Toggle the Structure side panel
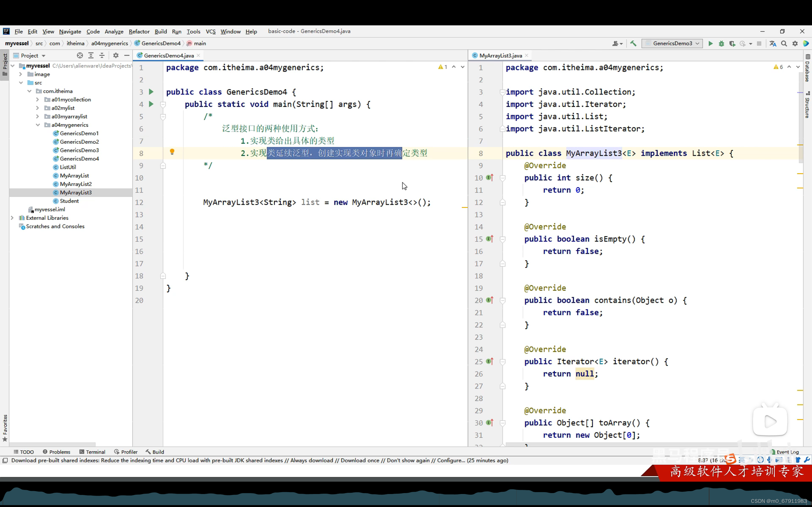 pyautogui.click(x=808, y=105)
